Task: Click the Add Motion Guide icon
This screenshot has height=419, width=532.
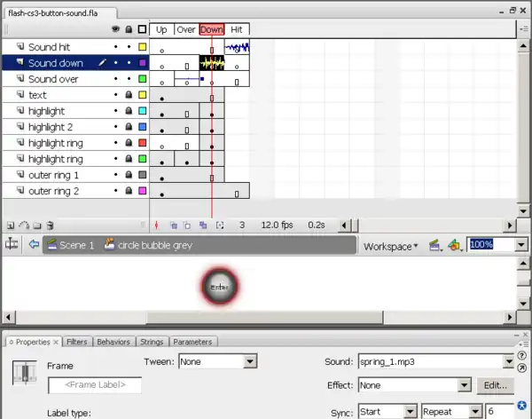Action: coord(24,225)
